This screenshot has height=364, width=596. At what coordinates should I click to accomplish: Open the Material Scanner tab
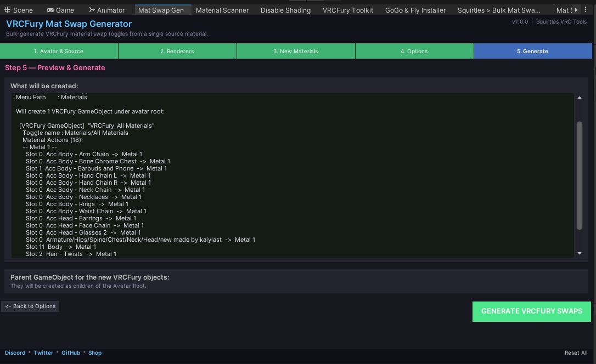click(x=222, y=10)
